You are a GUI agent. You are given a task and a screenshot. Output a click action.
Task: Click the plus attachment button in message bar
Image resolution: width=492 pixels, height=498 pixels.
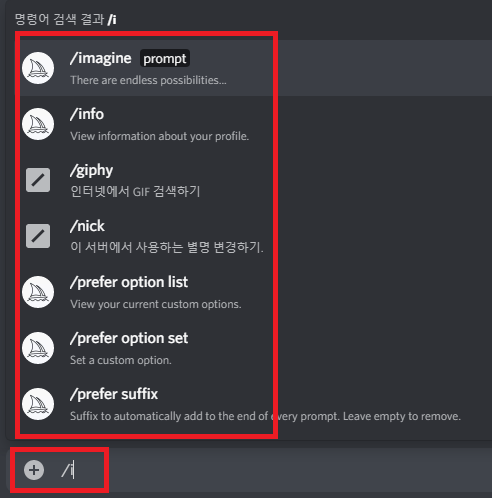pos(34,470)
